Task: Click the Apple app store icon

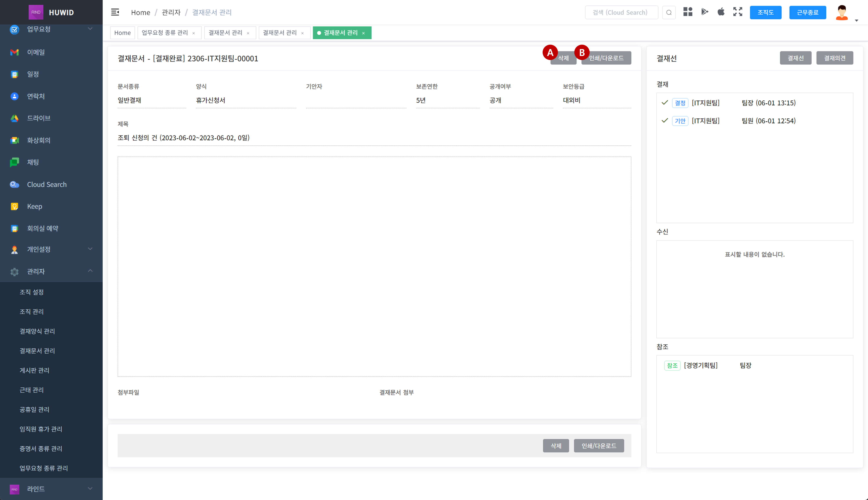Action: [x=721, y=12]
